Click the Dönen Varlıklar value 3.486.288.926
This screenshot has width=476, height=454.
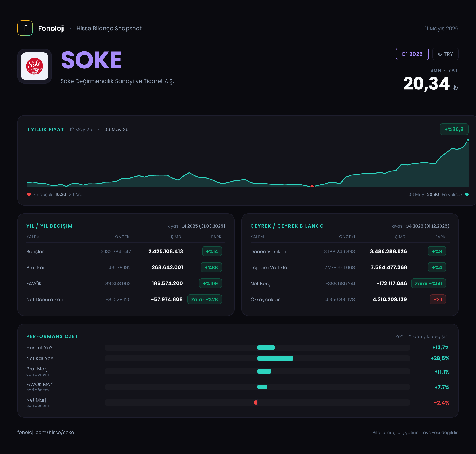point(388,251)
